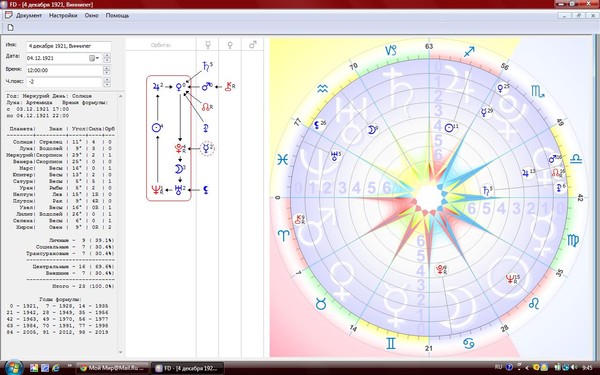
Task: Switch to the Мой Мир@Mail.Ru taskbar window
Action: pyautogui.click(x=112, y=368)
